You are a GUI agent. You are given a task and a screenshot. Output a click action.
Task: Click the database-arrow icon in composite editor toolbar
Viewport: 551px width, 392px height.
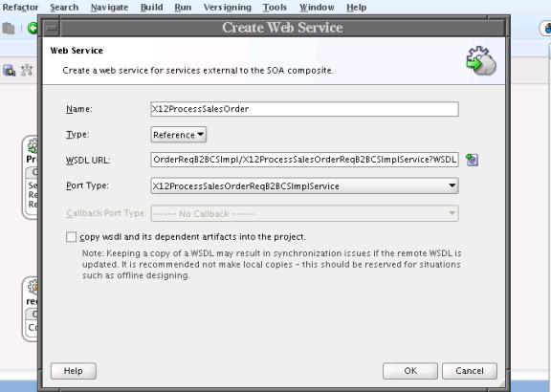[x=9, y=70]
